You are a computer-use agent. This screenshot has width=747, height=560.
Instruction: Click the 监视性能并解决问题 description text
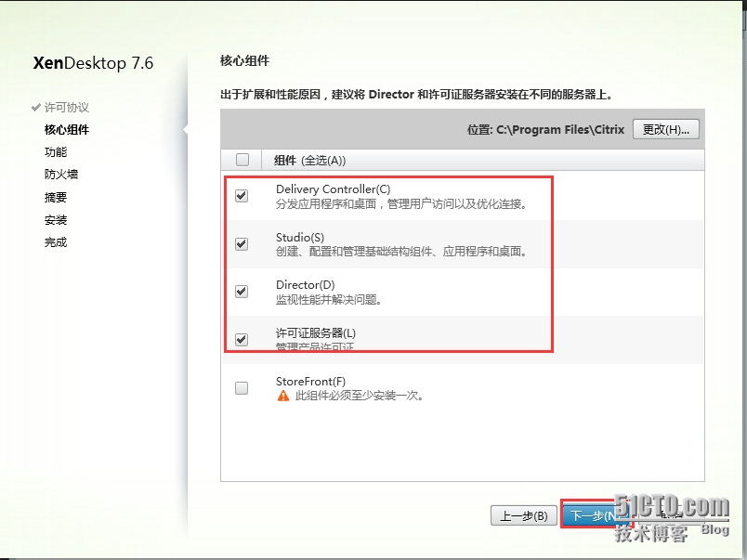pyautogui.click(x=329, y=300)
